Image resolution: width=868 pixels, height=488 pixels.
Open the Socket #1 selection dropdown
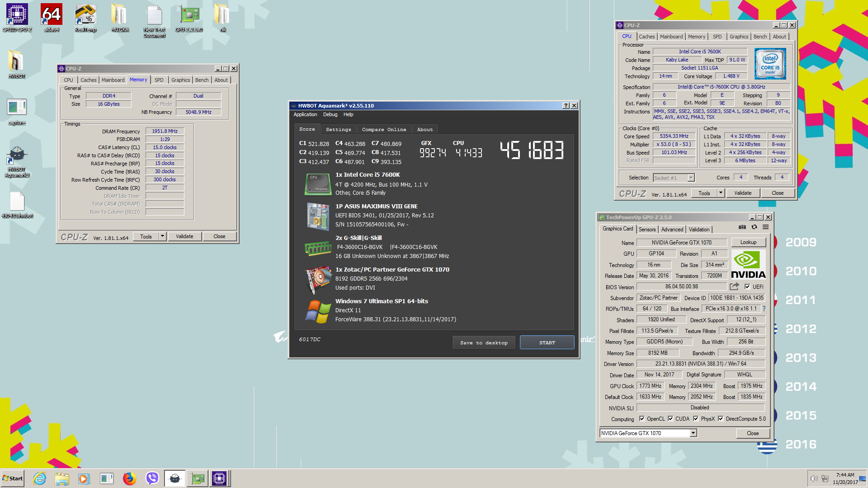click(x=691, y=178)
